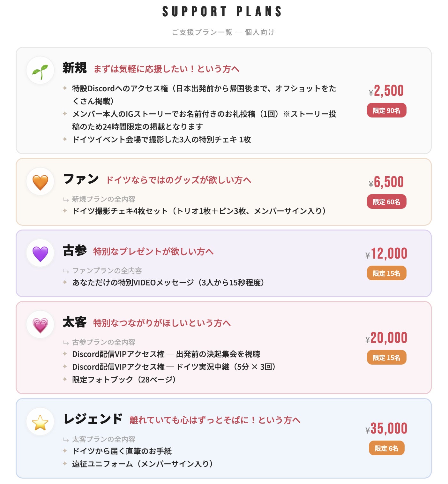
Task: Click the ¥12,000 price in 古参 plan
Action: click(x=386, y=254)
